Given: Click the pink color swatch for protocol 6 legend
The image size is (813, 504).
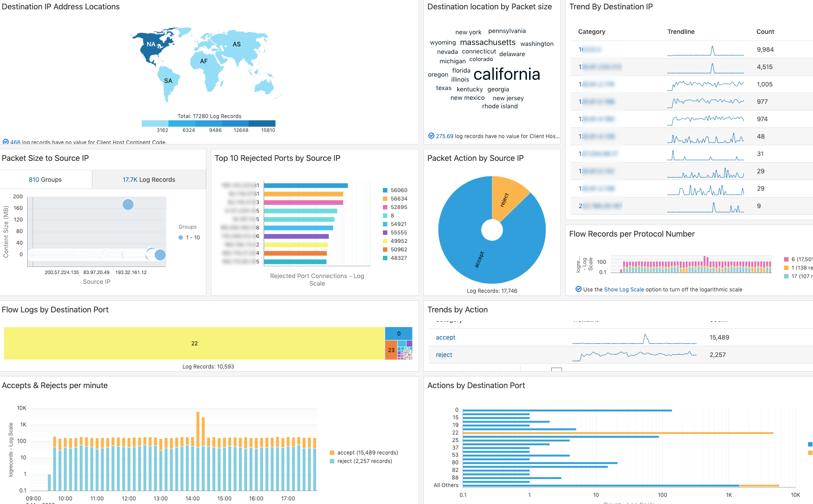Looking at the screenshot, I should pos(785,259).
